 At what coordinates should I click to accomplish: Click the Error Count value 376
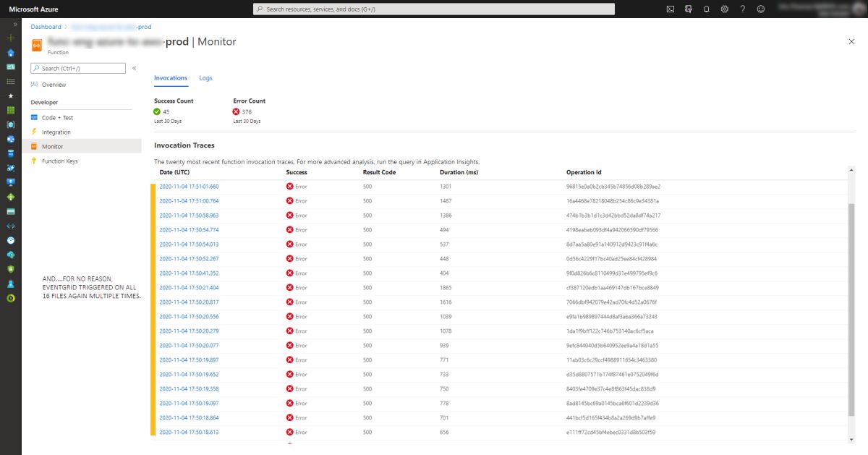click(247, 112)
